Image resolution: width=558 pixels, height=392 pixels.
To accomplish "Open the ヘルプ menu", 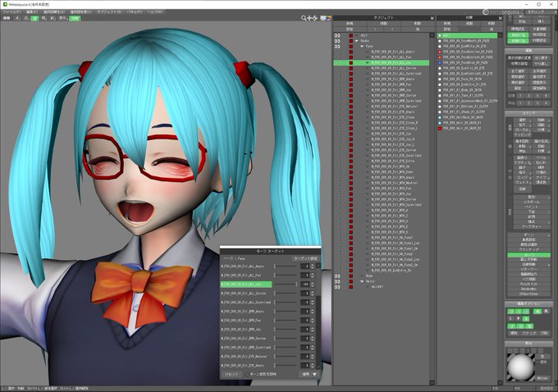I will point(154,12).
